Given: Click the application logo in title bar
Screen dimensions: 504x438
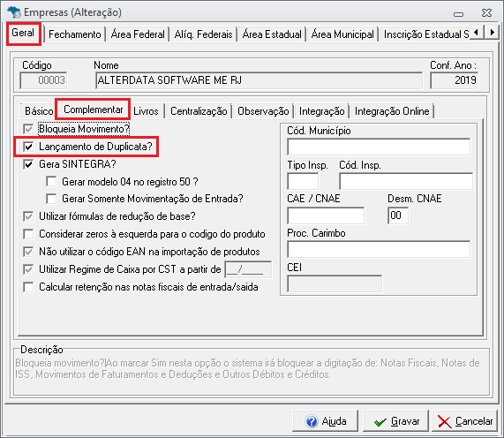Looking at the screenshot, I should (x=14, y=12).
